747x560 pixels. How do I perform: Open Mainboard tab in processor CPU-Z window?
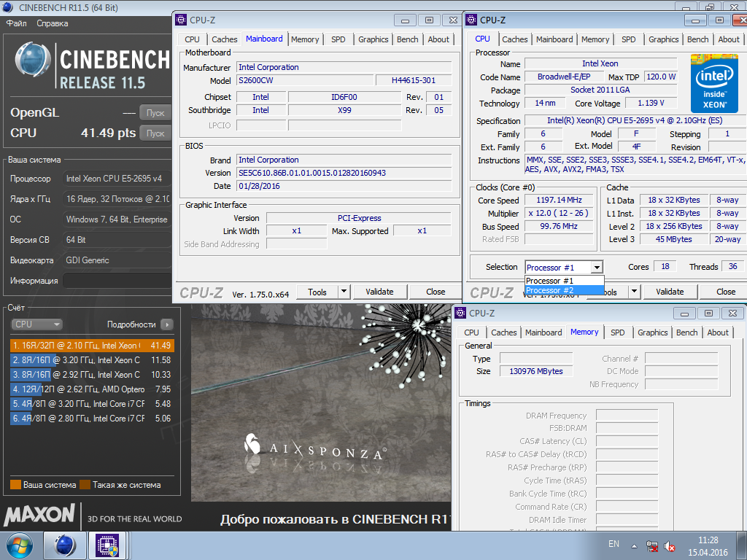pos(554,39)
